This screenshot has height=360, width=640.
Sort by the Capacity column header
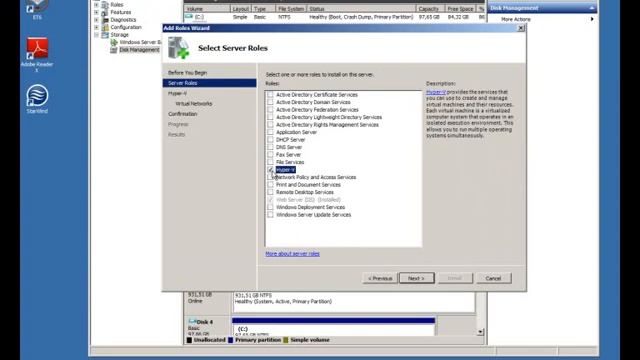(x=430, y=9)
